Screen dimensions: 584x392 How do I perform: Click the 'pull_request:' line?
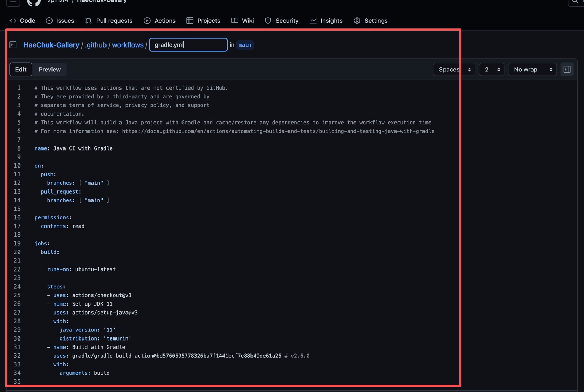(61, 191)
